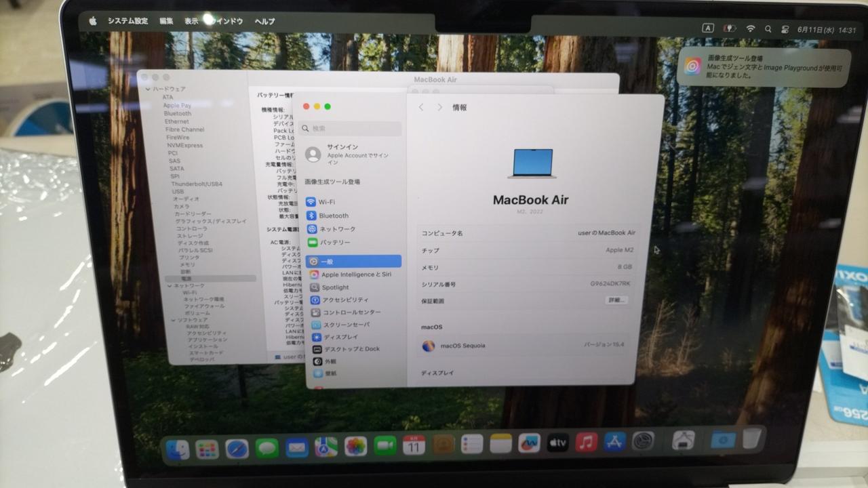The width and height of the screenshot is (868, 488).
Task: Select Thunderbolt/USB4 in the hardware list
Action: click(196, 184)
